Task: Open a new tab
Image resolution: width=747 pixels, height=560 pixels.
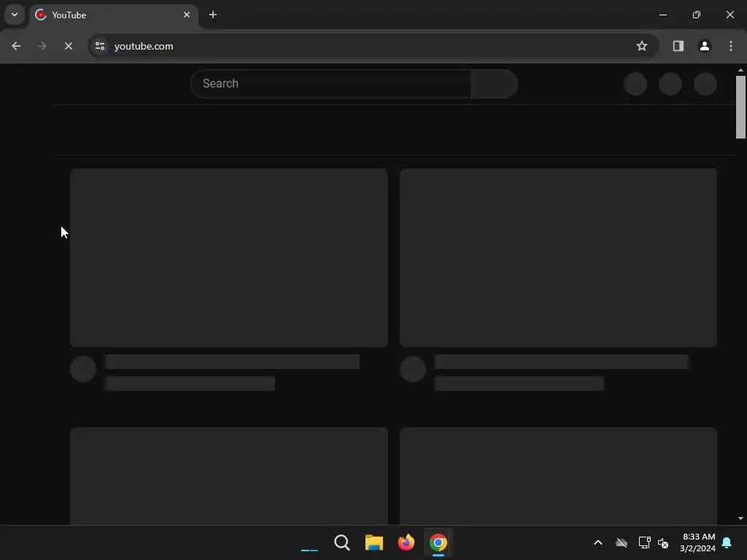Action: (213, 15)
